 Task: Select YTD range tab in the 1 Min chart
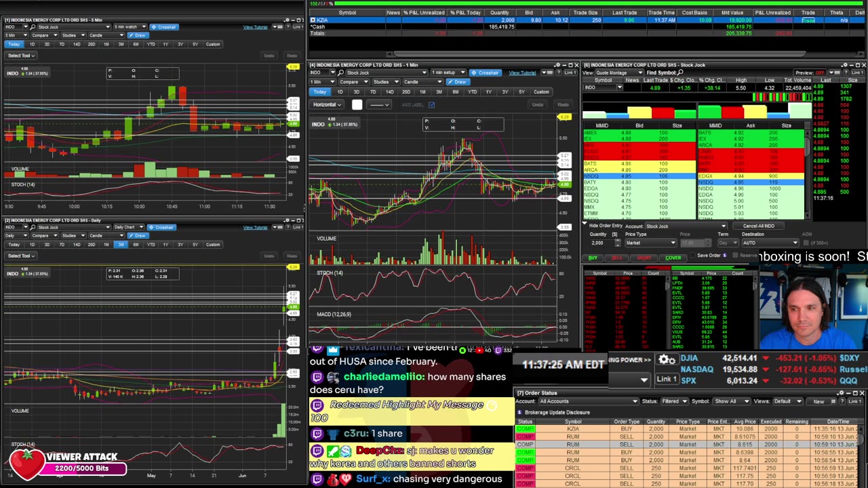(x=472, y=92)
